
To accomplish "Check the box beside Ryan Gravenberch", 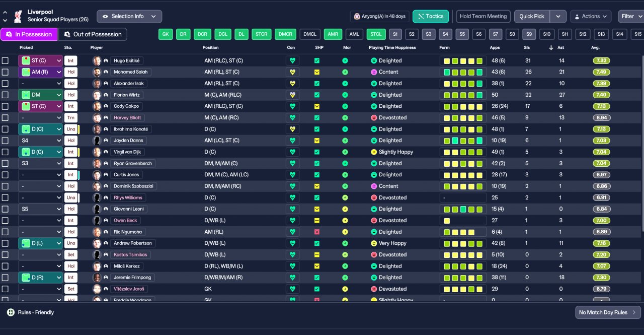I will tap(5, 163).
